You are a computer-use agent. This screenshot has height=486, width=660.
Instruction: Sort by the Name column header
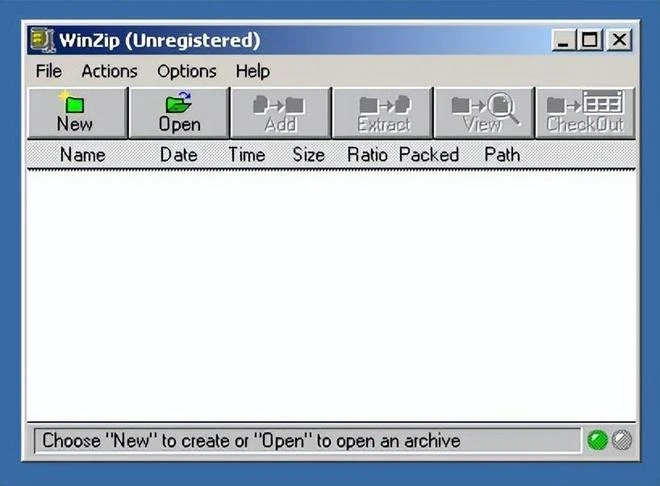click(82, 154)
